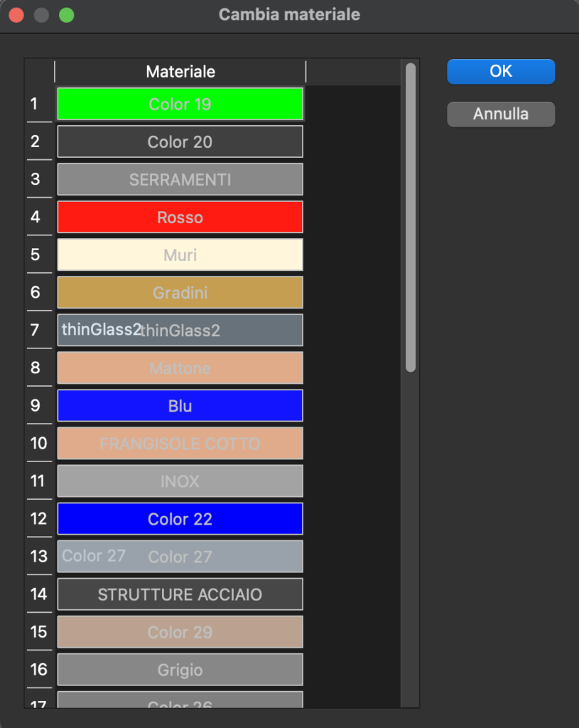
Task: Select the Color 27 material
Action: coord(180,557)
